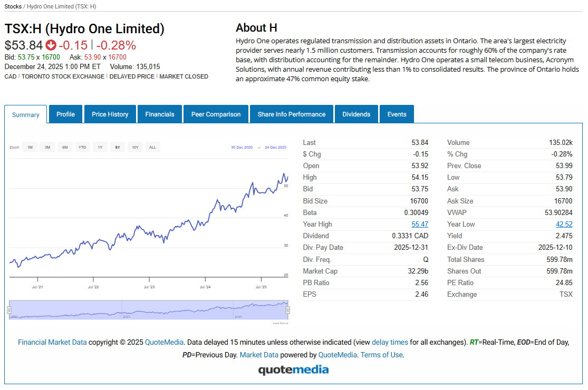Open the Peer Comparison tab
Viewport: 588px width, 390px height.
point(216,114)
